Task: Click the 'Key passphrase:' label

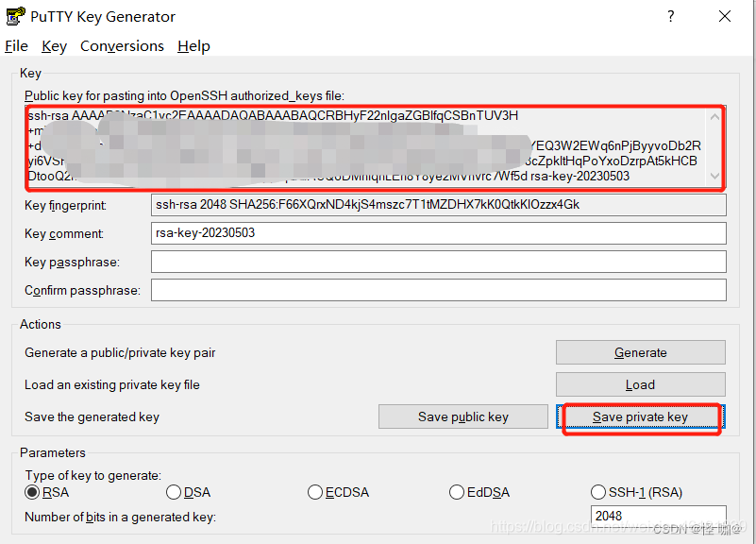Action: pos(73,263)
